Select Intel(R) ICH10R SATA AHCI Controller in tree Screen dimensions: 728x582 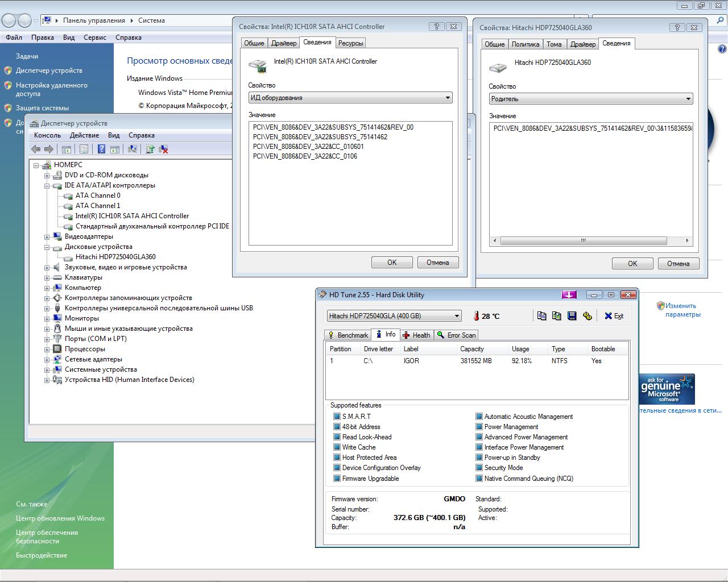(132, 216)
